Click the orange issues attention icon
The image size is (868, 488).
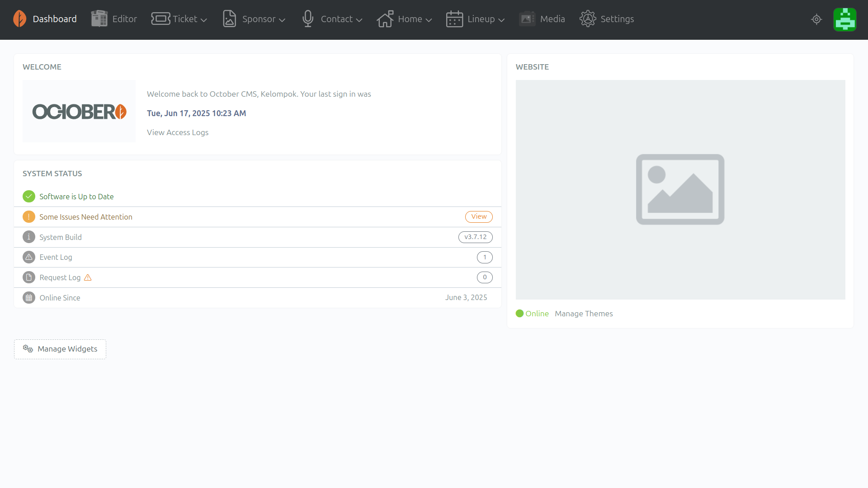29,217
